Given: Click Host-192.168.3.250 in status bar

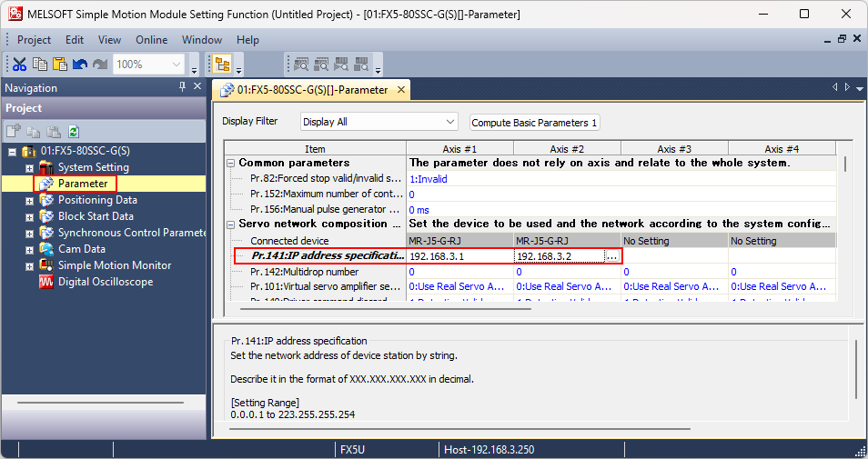Looking at the screenshot, I should point(490,450).
